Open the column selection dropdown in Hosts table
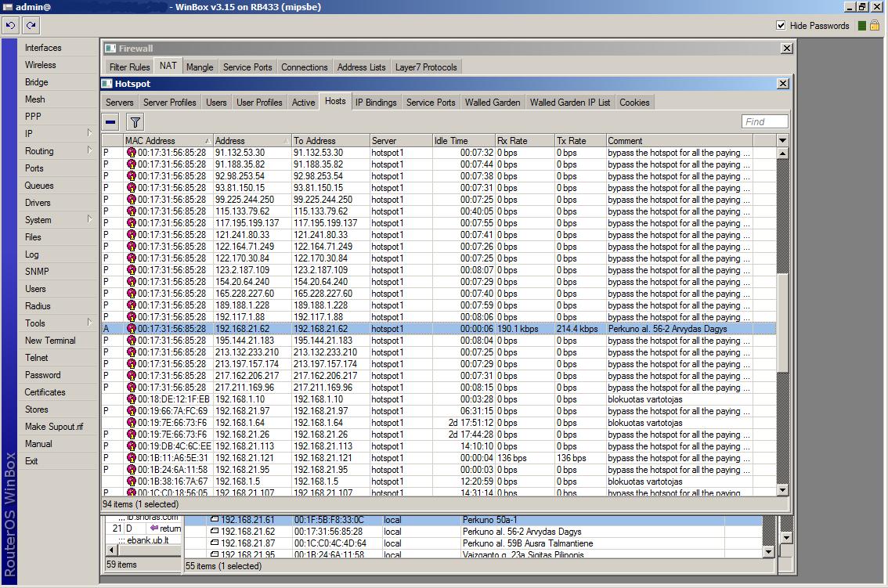Viewport: 888px width, 588px height. pyautogui.click(x=782, y=140)
